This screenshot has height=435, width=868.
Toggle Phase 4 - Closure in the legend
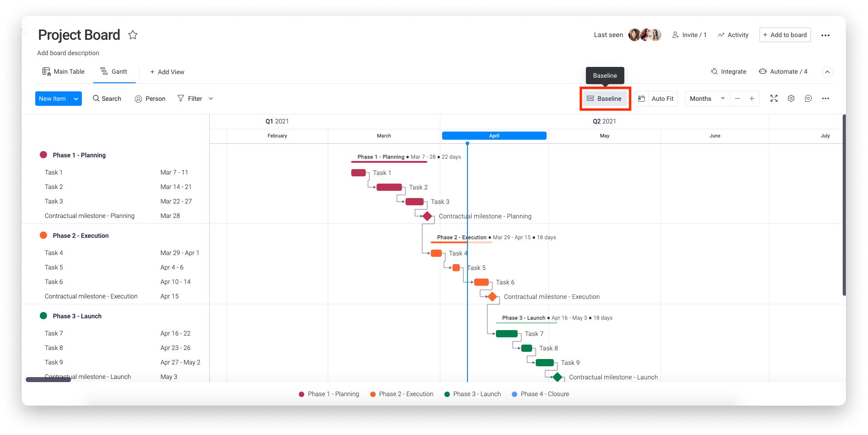541,394
